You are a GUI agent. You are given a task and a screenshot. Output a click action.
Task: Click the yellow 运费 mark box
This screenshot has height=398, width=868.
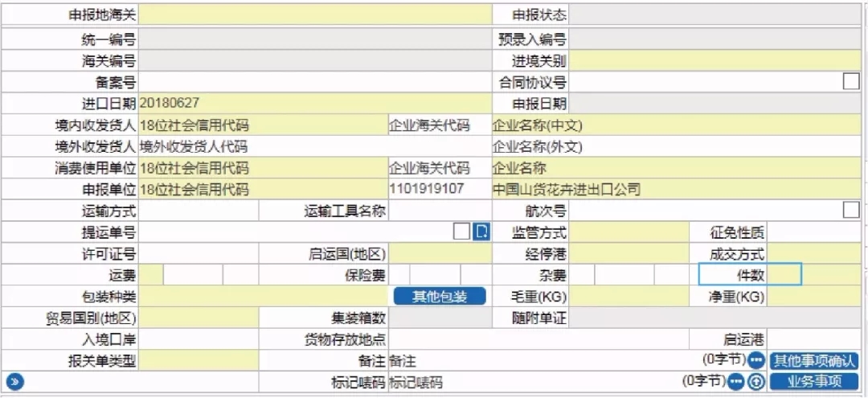point(150,274)
